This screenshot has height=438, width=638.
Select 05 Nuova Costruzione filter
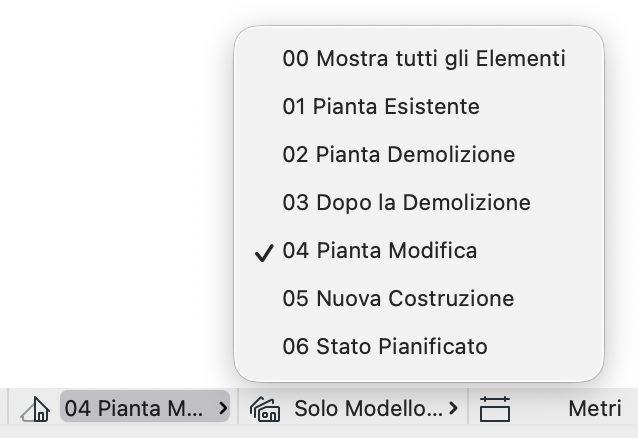coord(419,298)
